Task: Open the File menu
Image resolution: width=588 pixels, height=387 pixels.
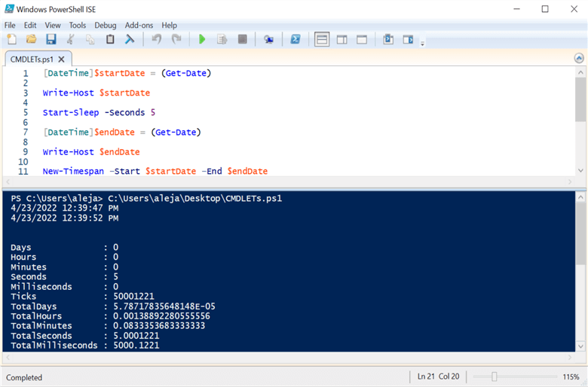Action: 10,25
